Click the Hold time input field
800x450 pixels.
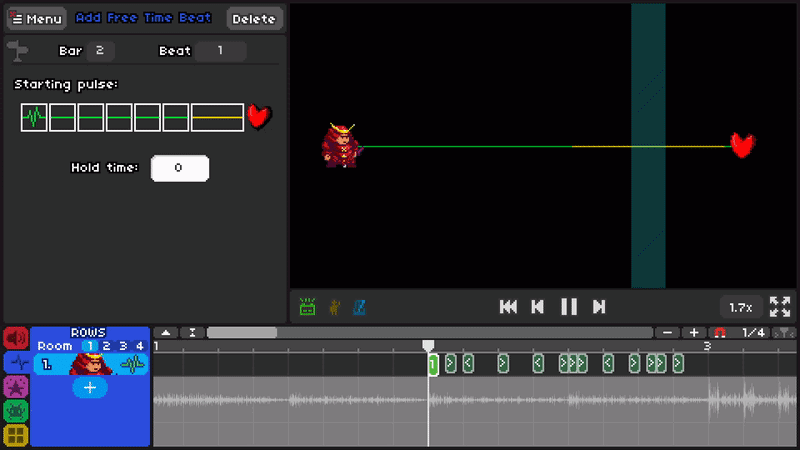tap(180, 168)
